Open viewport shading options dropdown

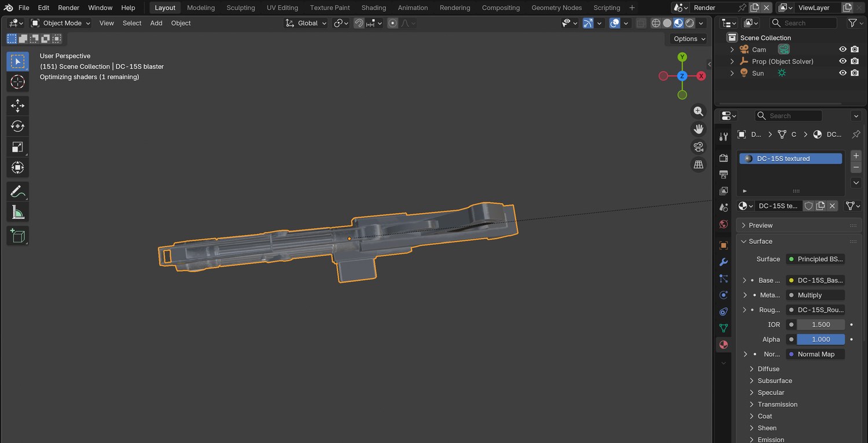(x=701, y=23)
